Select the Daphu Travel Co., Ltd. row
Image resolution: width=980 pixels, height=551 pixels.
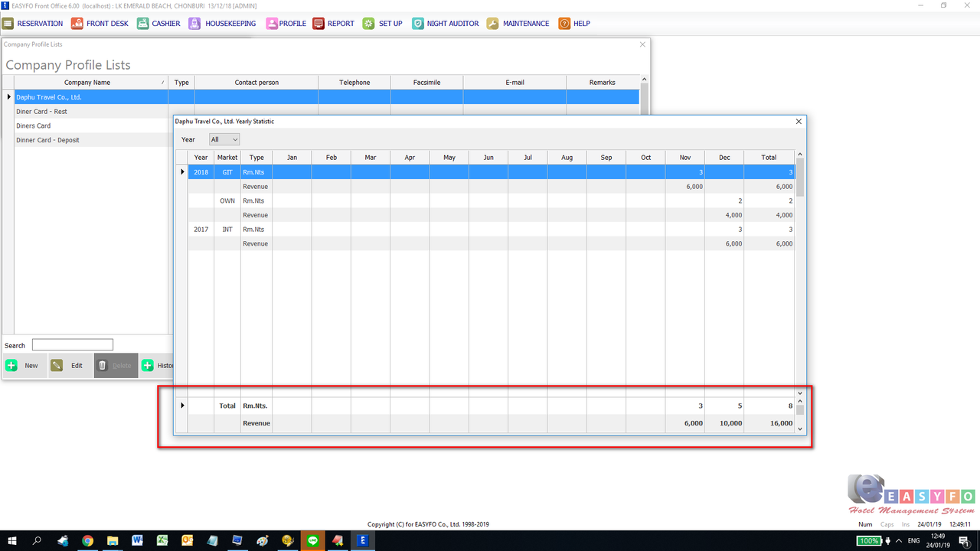(x=327, y=97)
